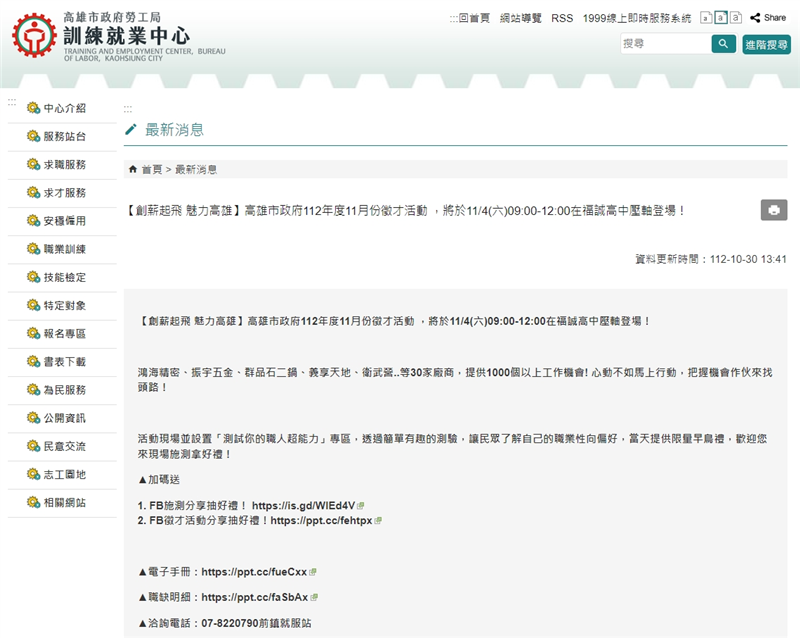Click the gear icon beside 服務站台
800x638 pixels.
34,136
